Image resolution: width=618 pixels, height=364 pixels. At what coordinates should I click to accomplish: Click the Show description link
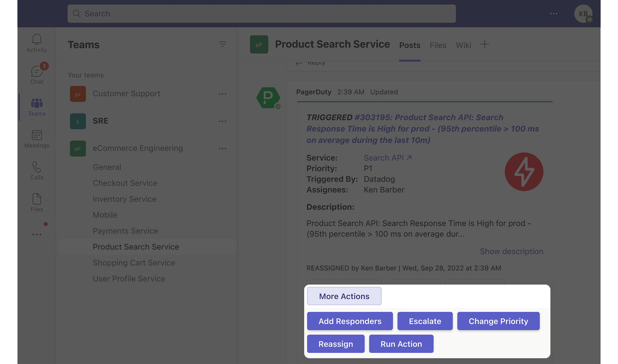click(x=511, y=251)
